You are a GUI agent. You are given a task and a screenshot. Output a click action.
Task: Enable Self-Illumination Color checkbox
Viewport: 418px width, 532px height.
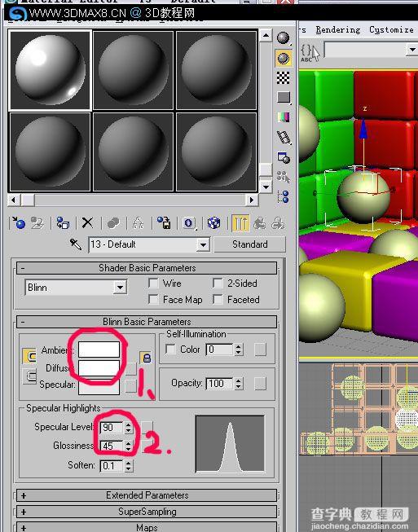pos(170,350)
